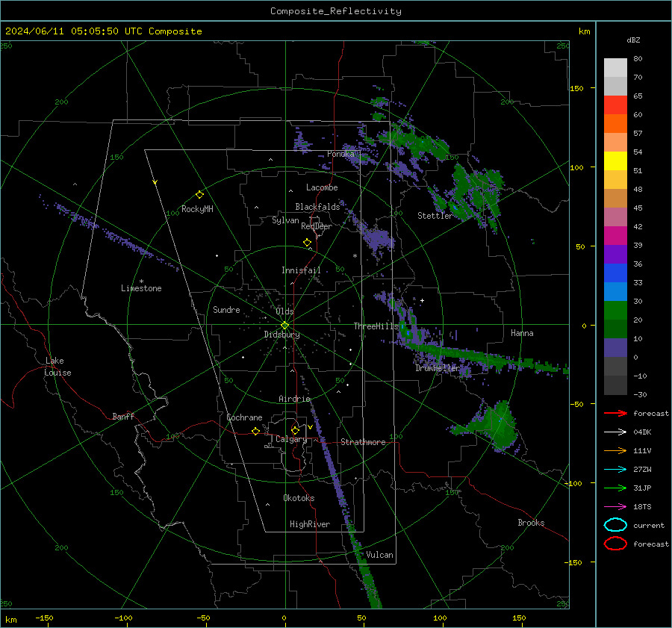Screen dimensions: 672x628
Task: Click the yellow diamond marker above Calgary
Action: click(295, 430)
